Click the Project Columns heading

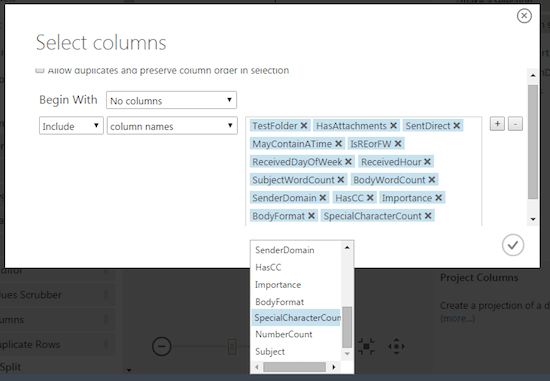[x=479, y=278]
